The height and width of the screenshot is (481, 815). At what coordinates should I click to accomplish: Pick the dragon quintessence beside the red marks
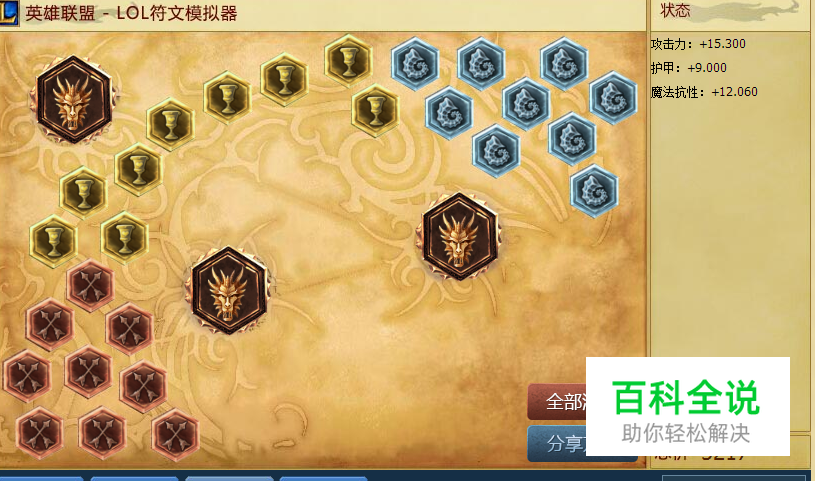(229, 291)
